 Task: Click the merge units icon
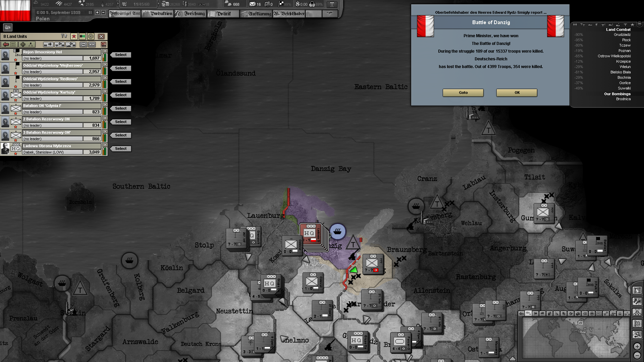pyautogui.click(x=92, y=44)
